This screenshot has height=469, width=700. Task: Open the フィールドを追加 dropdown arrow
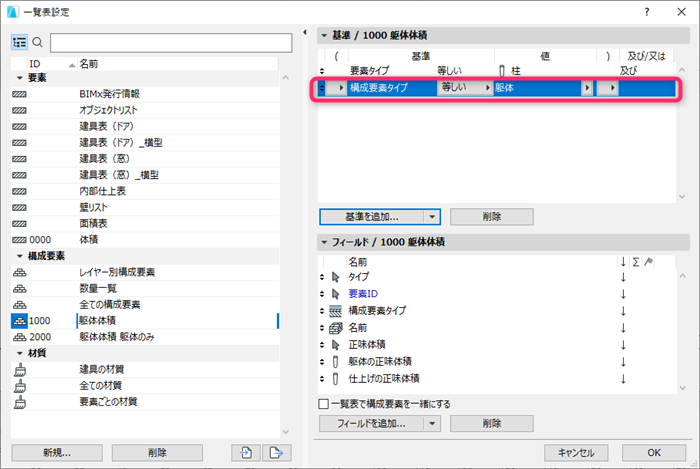click(432, 423)
